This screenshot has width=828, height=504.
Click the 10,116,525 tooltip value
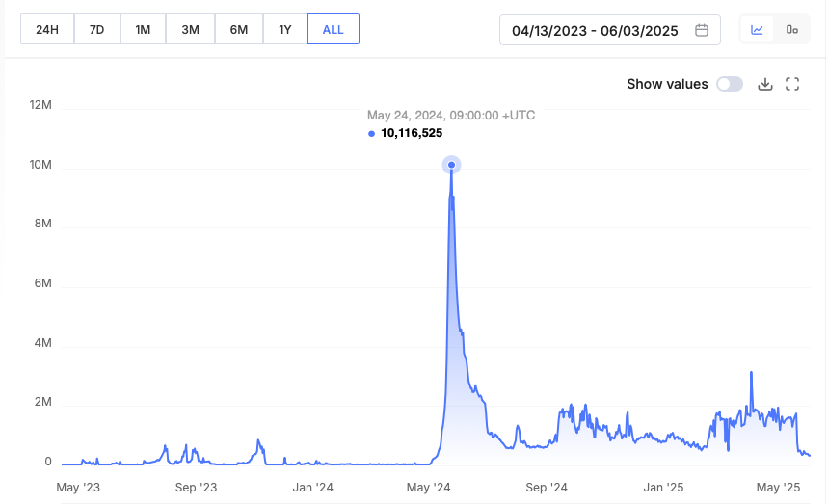pos(412,133)
